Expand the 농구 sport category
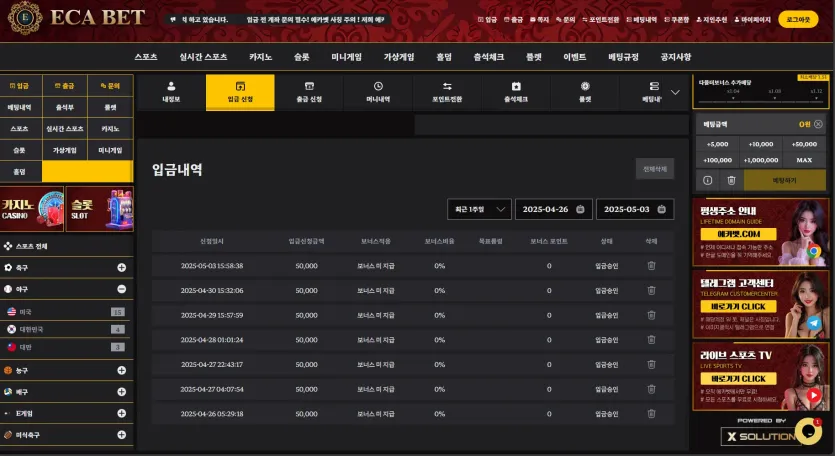Screen dimensions: 835x456 click(x=121, y=370)
